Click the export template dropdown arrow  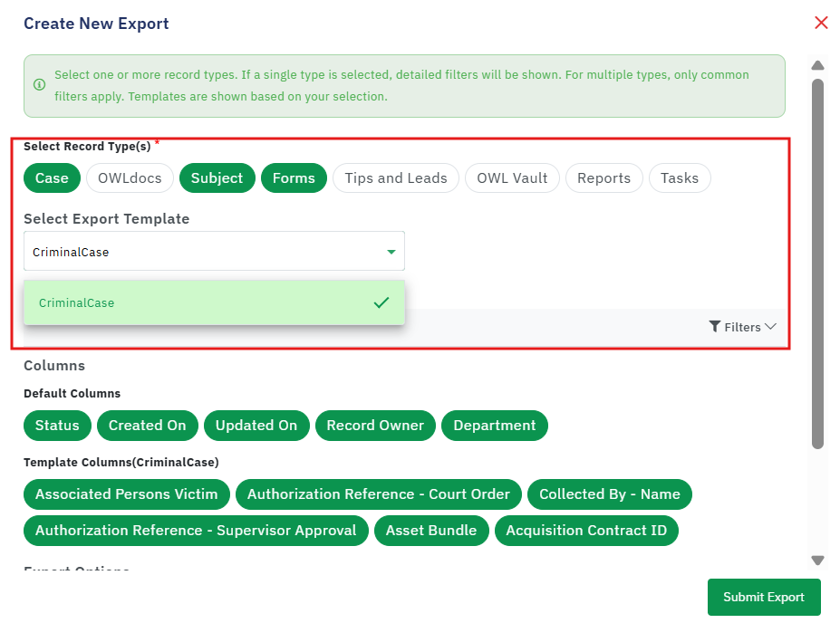391,252
